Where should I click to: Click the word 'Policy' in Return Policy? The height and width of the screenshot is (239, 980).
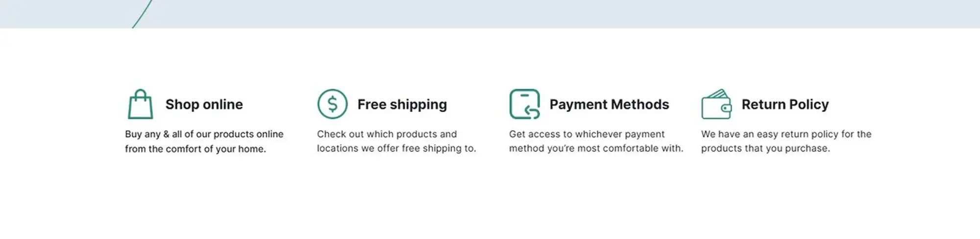pos(809,104)
